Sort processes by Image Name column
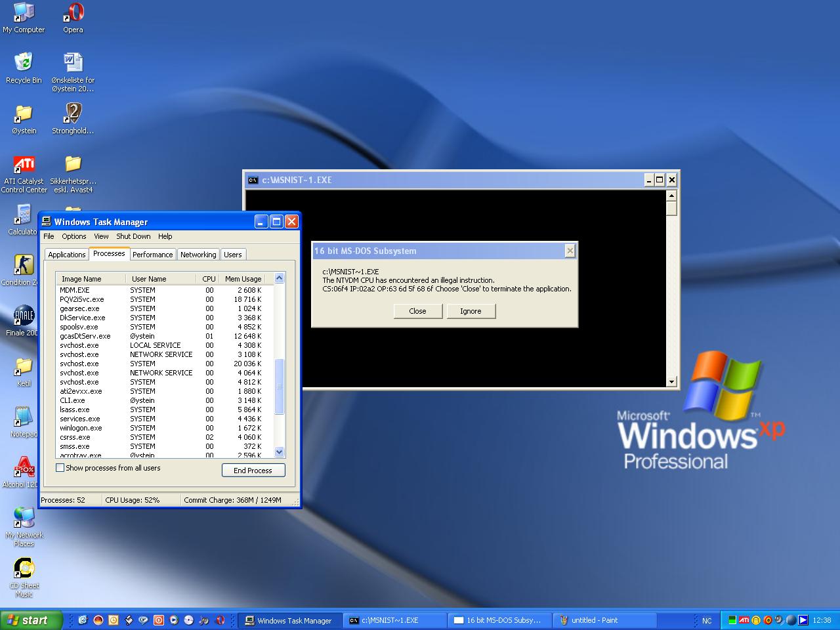 [x=91, y=279]
